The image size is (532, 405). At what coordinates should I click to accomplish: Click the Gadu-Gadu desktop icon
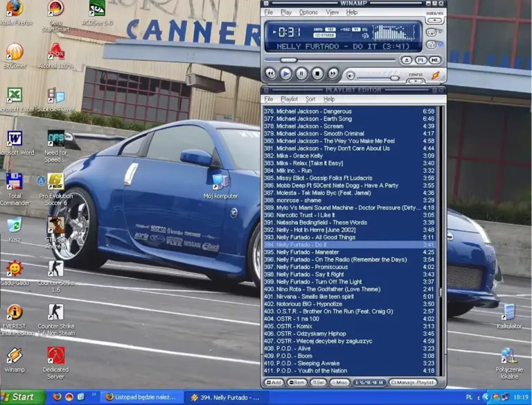[x=15, y=273]
